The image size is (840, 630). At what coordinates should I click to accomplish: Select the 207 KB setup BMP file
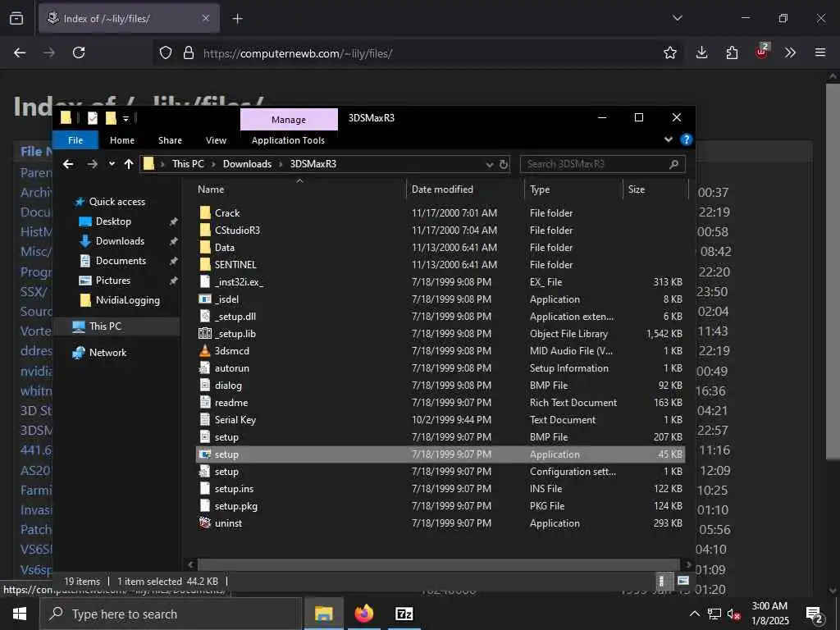coord(226,437)
